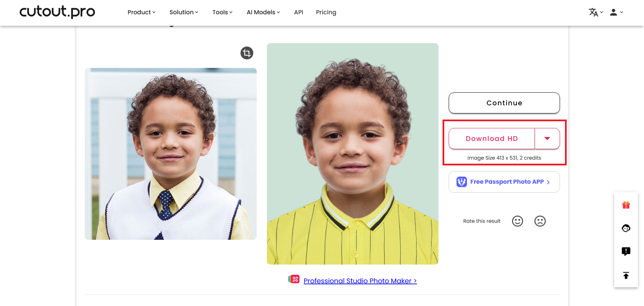
Task: Open the API page
Action: tap(298, 12)
